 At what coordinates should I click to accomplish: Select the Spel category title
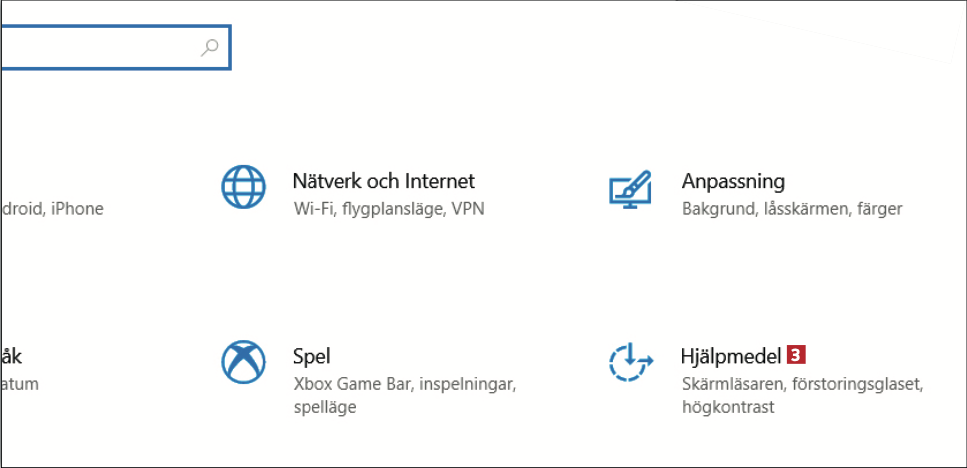coord(311,355)
